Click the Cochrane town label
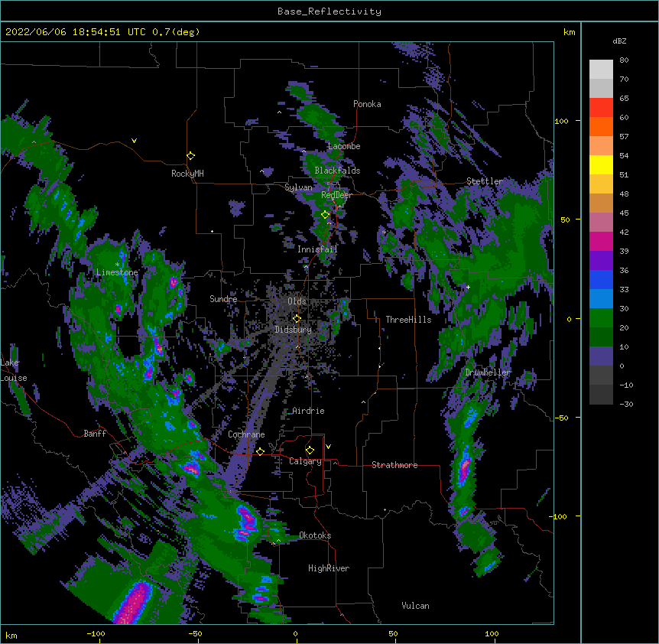Image resolution: width=659 pixels, height=644 pixels. tap(246, 434)
